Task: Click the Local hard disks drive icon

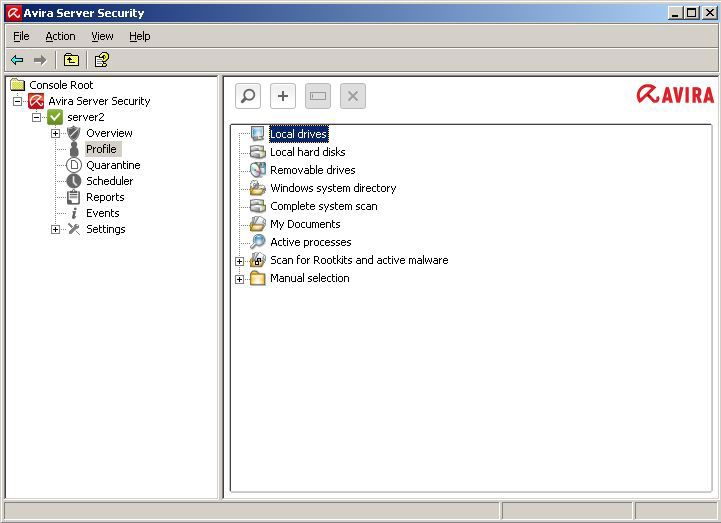Action: point(258,152)
